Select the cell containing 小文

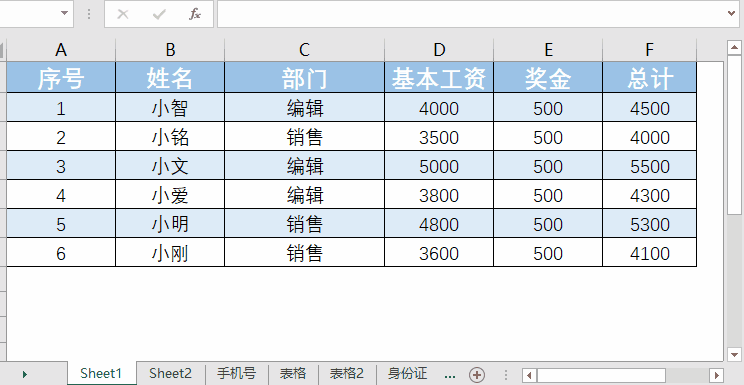[x=170, y=166]
